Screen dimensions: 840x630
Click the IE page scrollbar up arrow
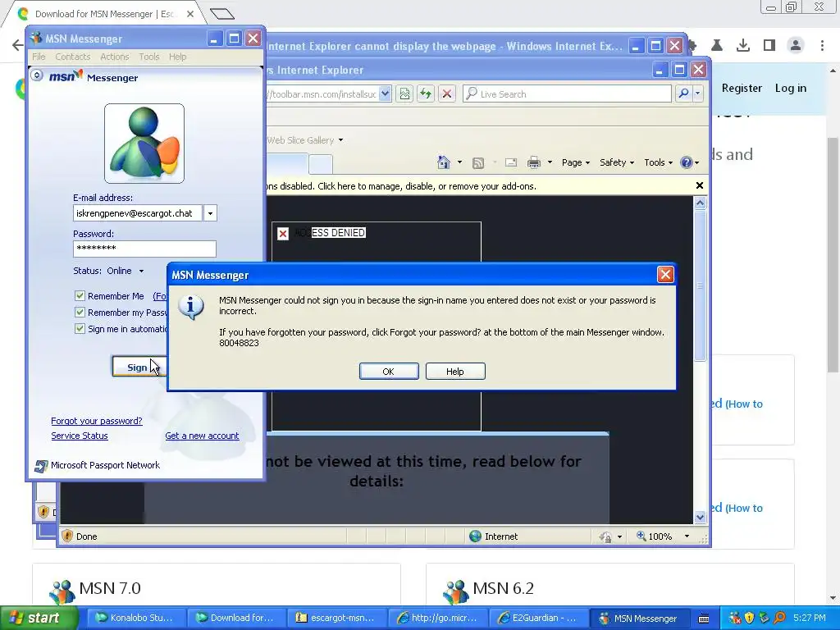[701, 203]
